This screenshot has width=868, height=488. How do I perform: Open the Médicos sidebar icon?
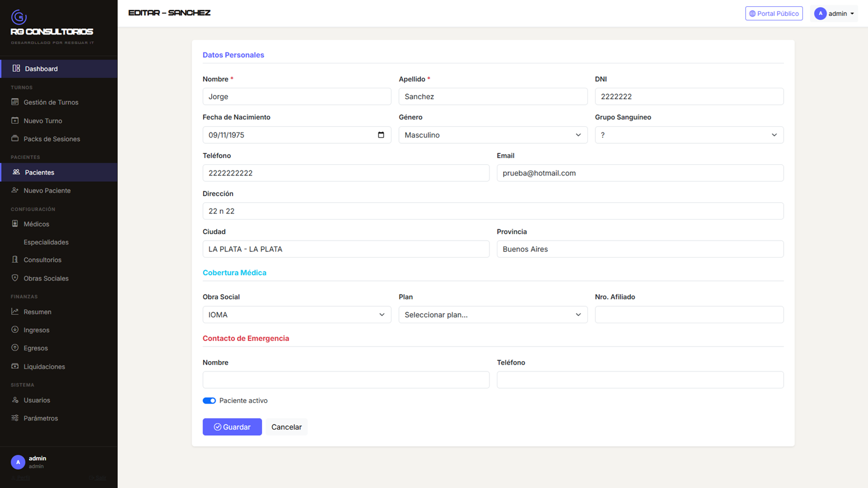(x=15, y=224)
